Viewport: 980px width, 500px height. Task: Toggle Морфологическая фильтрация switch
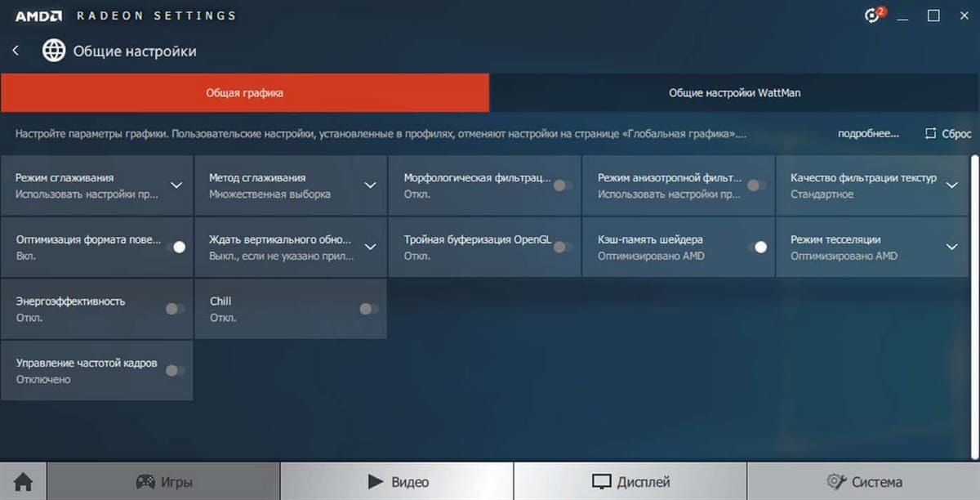pyautogui.click(x=563, y=185)
